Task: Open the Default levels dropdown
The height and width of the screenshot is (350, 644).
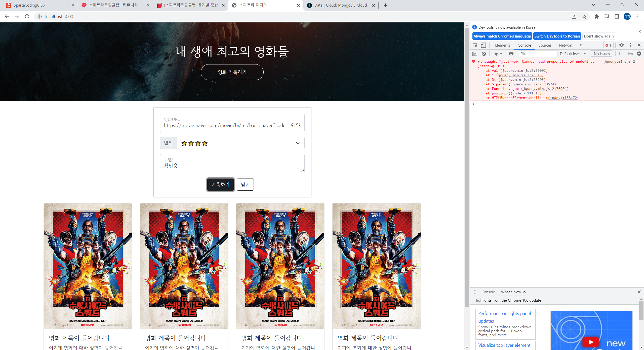Action: (573, 54)
